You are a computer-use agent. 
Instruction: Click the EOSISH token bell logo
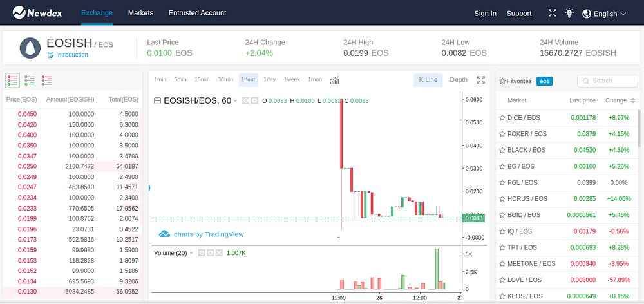point(30,48)
